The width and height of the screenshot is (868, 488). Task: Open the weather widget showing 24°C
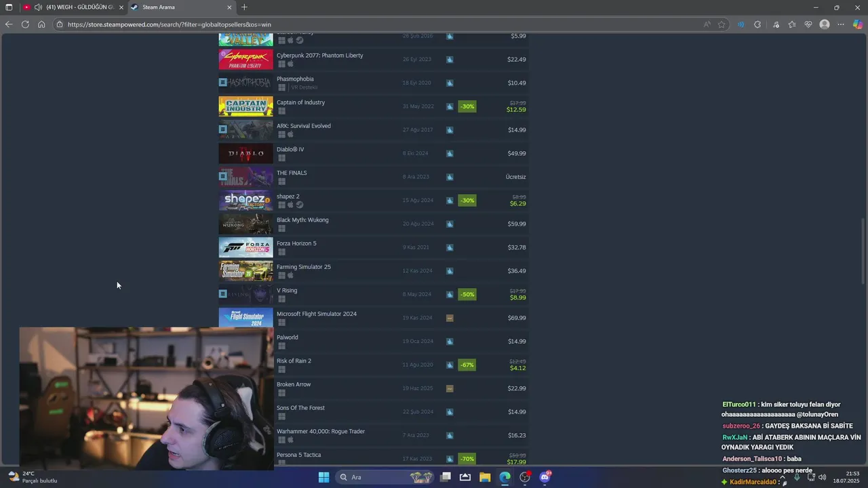[x=33, y=477]
